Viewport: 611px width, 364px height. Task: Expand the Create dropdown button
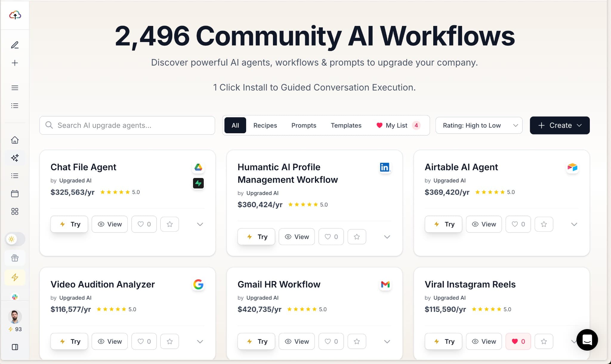(560, 126)
